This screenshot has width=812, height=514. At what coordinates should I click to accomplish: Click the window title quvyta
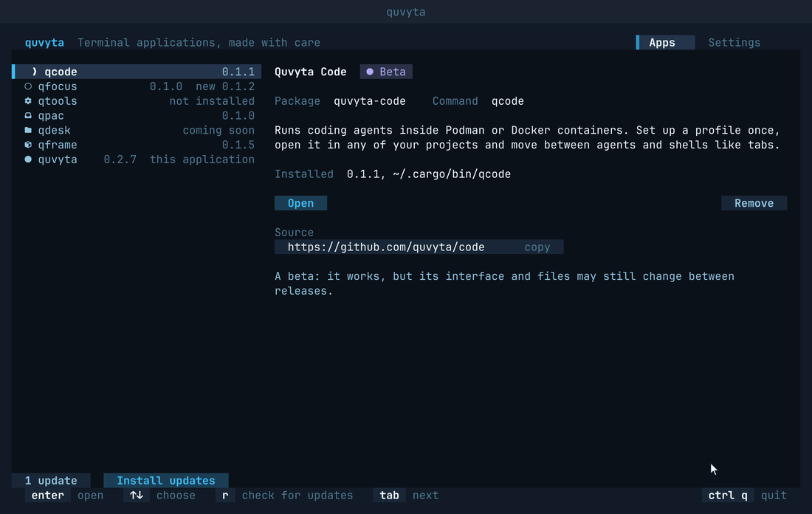406,11
